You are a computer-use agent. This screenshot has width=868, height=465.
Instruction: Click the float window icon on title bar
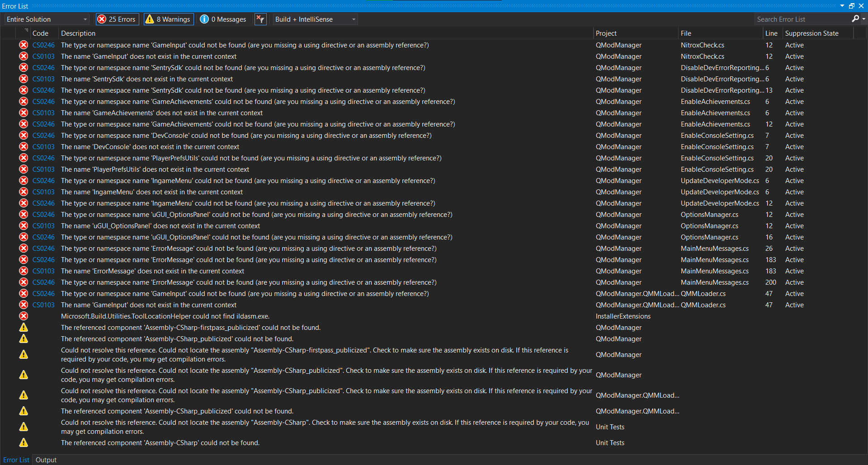point(852,6)
